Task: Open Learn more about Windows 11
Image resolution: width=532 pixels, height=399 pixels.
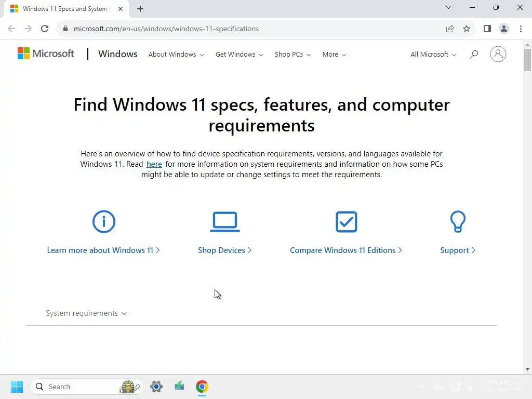Action: click(x=103, y=250)
